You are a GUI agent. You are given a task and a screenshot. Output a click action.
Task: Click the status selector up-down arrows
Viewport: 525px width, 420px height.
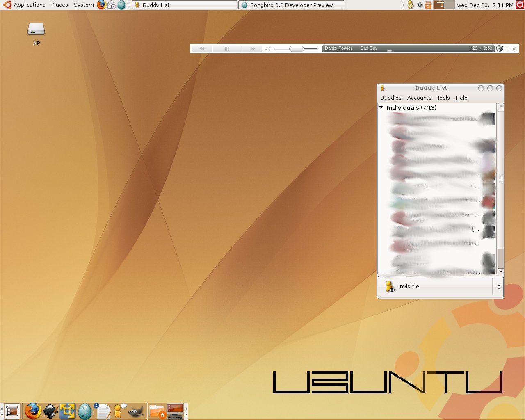[499, 287]
